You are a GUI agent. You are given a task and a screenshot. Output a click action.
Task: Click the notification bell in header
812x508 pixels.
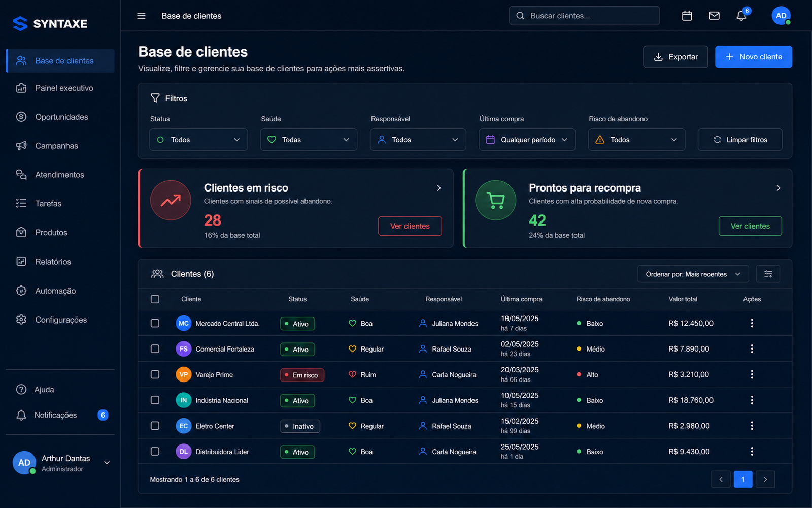pos(741,16)
